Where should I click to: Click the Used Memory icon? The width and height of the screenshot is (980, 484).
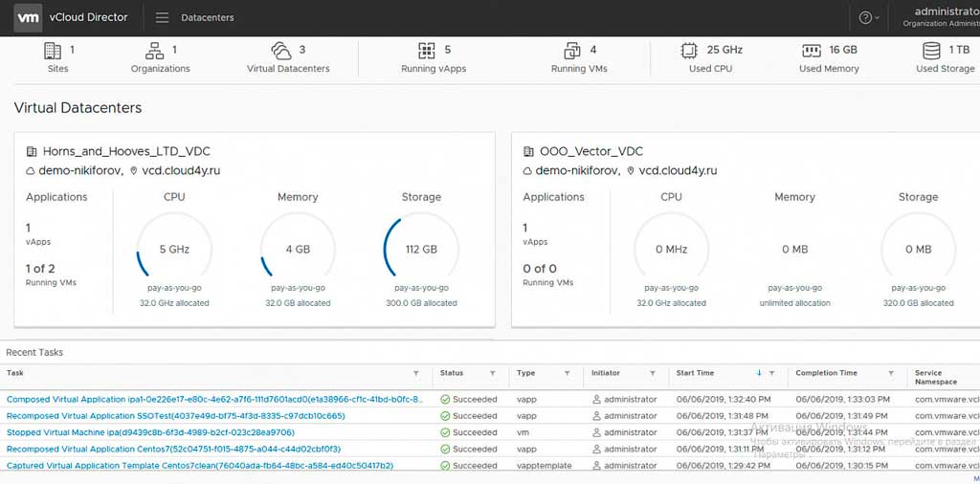click(812, 51)
